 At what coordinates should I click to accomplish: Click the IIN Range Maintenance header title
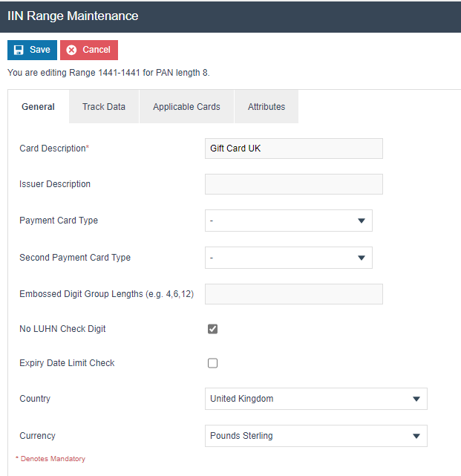tap(73, 16)
